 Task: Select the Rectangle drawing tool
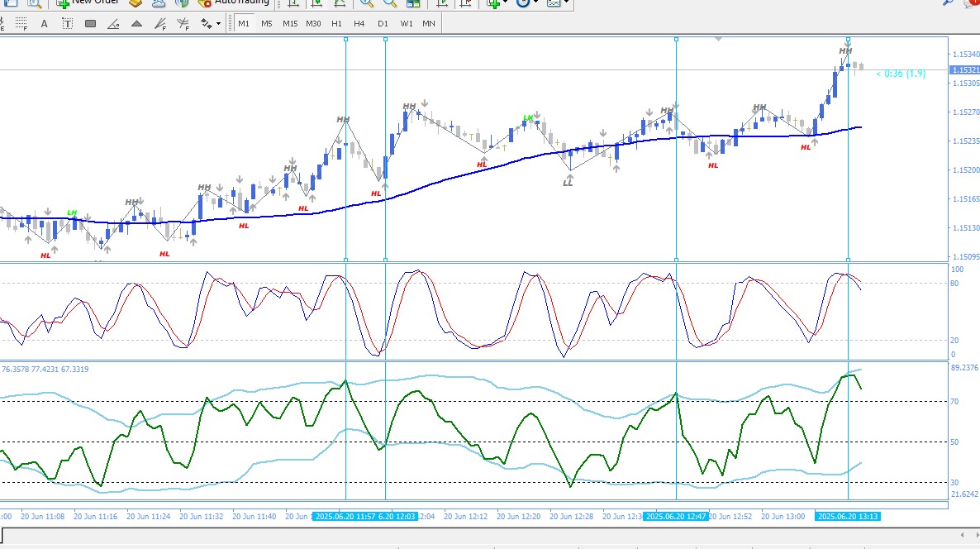pos(90,24)
